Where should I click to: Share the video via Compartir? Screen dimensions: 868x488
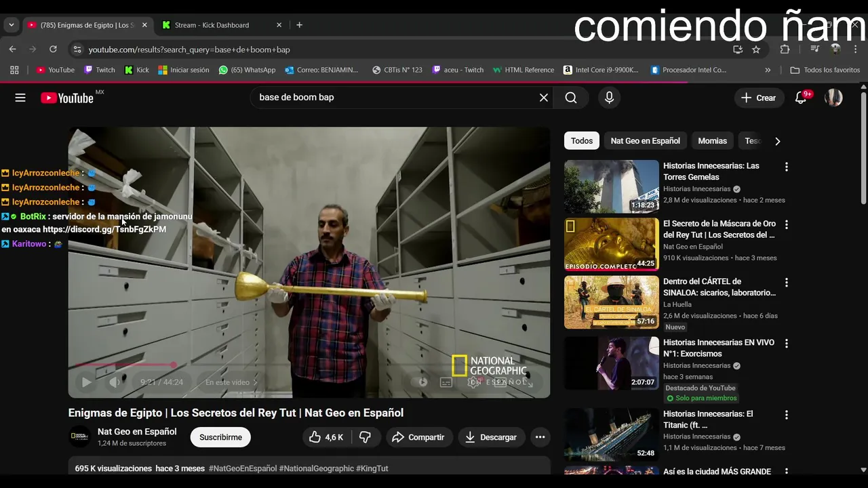click(x=418, y=437)
